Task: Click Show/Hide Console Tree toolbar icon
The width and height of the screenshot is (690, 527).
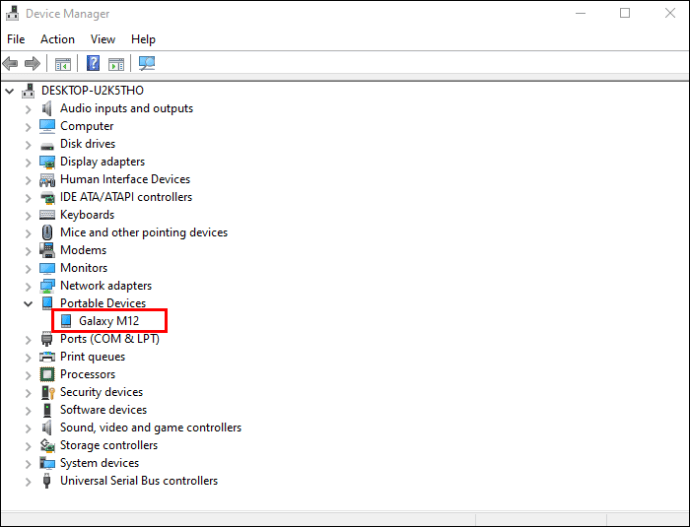Action: (63, 64)
